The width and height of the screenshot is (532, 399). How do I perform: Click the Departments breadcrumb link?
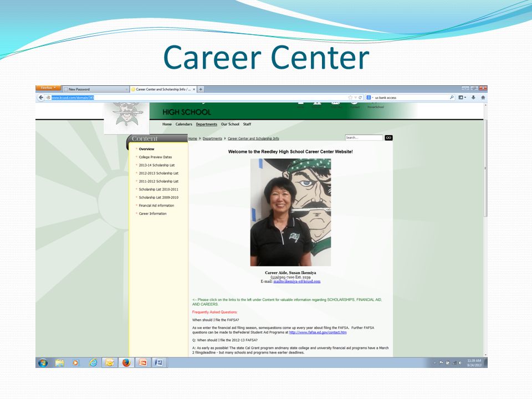click(212, 139)
